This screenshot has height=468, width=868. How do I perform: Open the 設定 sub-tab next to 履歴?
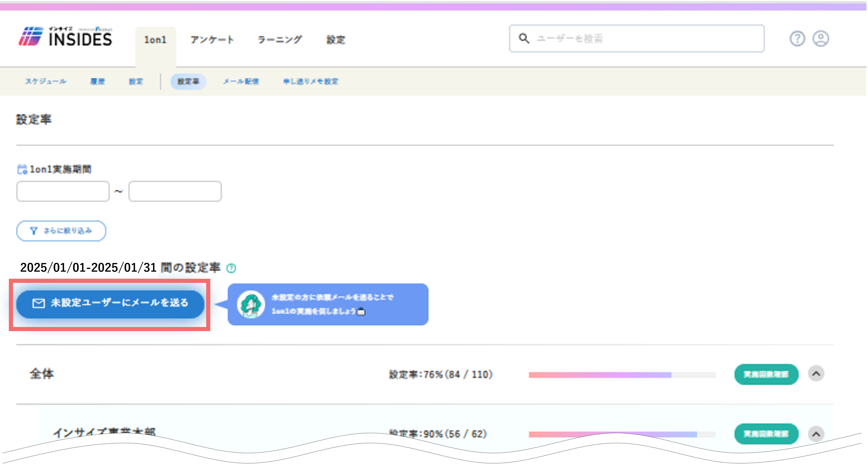(136, 81)
